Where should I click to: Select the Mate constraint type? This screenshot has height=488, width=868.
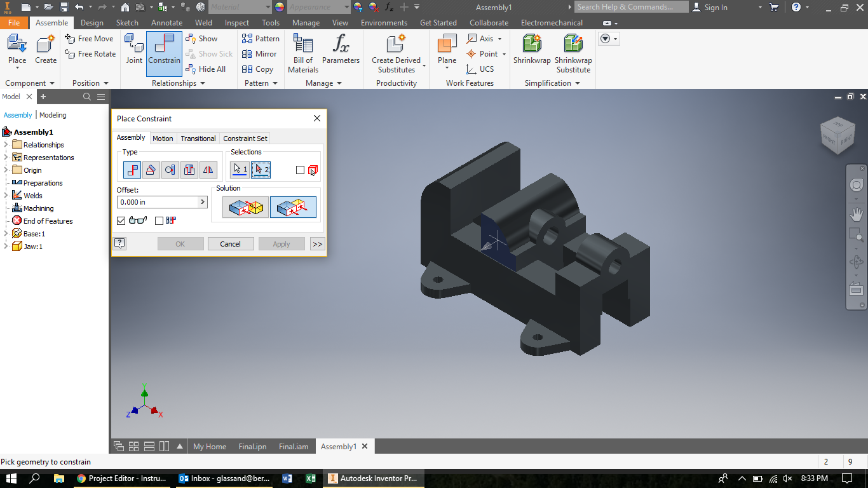(x=132, y=170)
